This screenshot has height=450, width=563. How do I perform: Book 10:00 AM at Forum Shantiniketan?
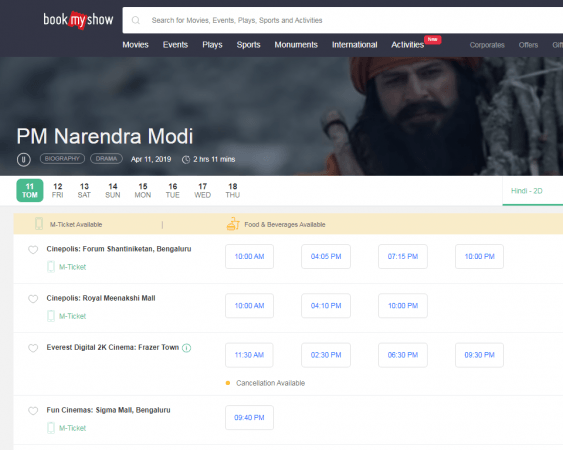click(249, 256)
